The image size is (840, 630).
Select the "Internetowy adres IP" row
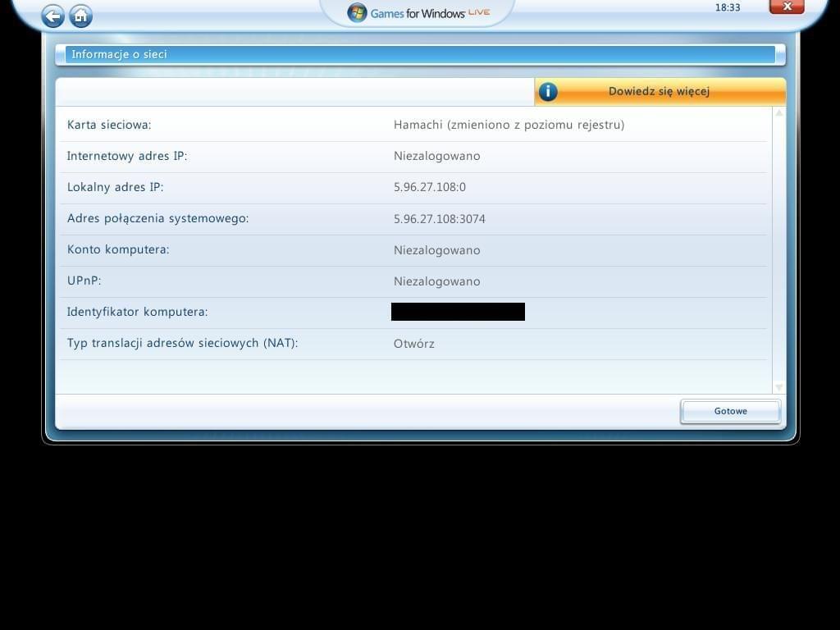tap(127, 156)
